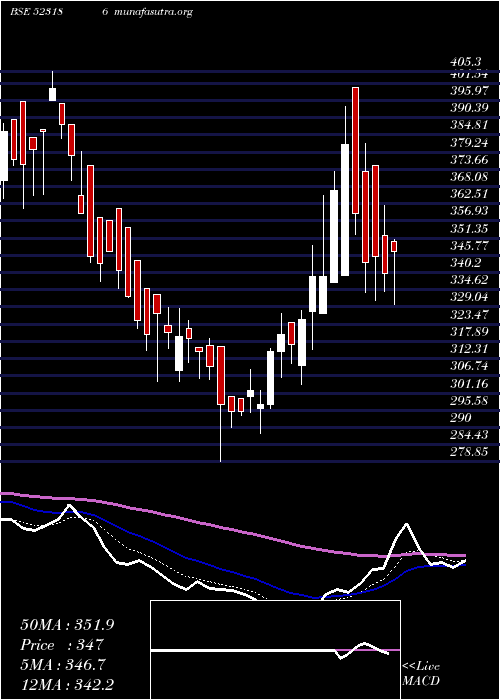Click the 50MA : 351.9 readout

click(67, 625)
